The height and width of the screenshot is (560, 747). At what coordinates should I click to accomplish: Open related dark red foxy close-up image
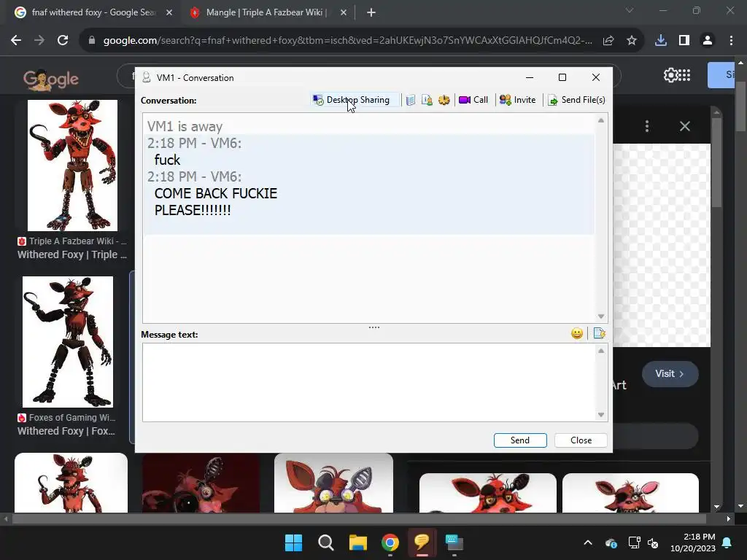click(x=201, y=483)
